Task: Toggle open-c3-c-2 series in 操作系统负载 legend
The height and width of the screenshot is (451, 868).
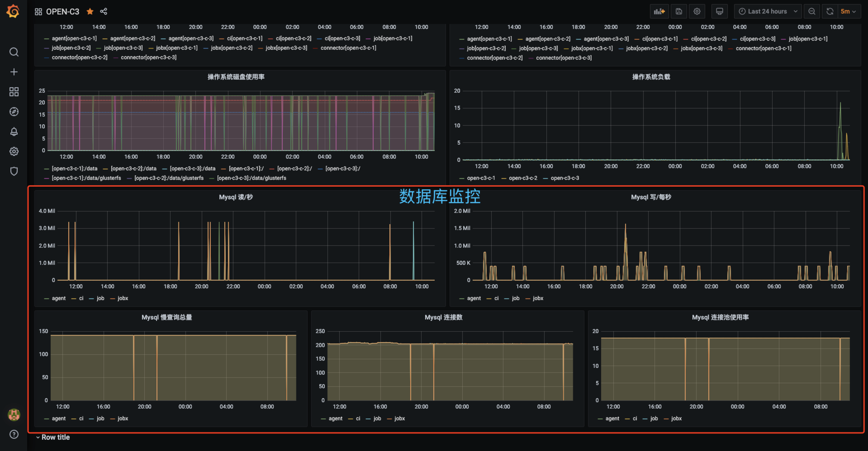Action: [x=523, y=178]
